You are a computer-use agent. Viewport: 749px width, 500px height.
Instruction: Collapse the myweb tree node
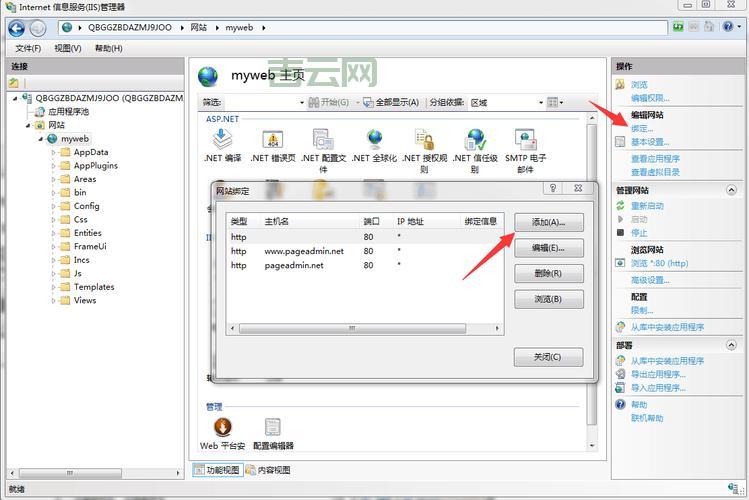point(41,139)
